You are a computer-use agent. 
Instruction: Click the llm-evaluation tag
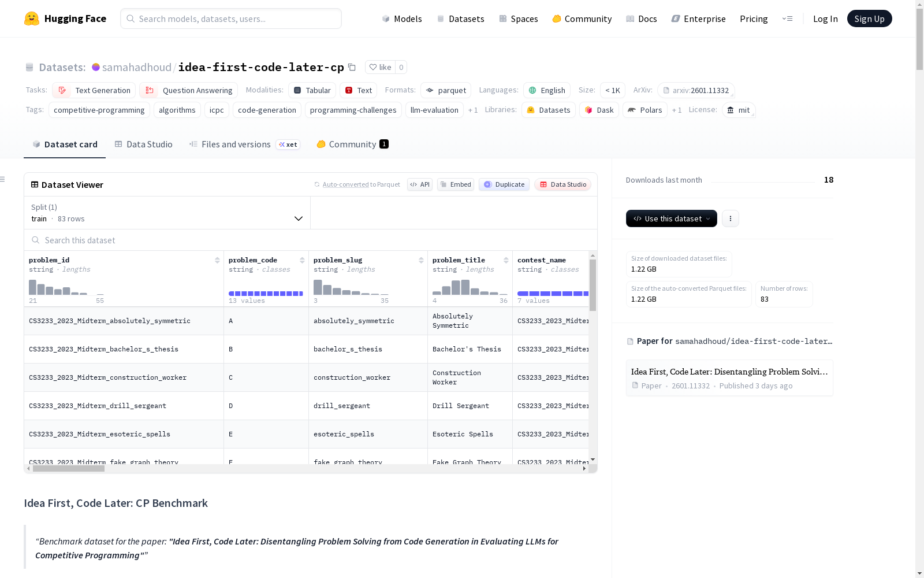434,110
